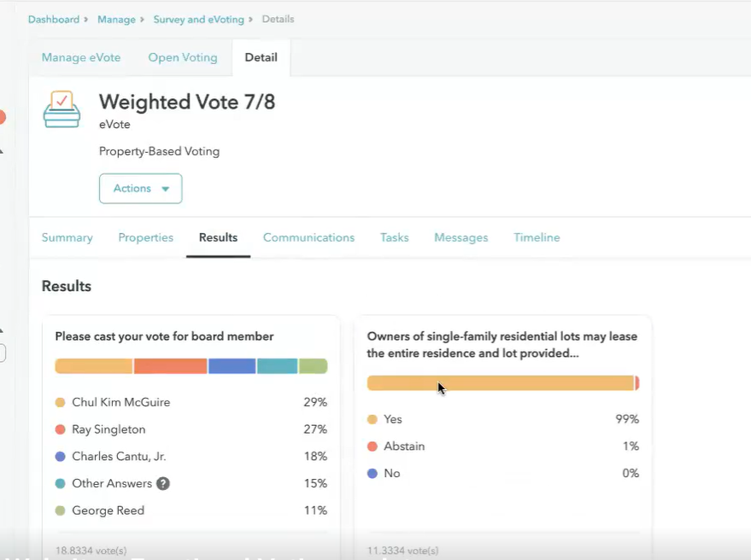
Task: Click the red dot beside Abstain
Action: click(372, 446)
